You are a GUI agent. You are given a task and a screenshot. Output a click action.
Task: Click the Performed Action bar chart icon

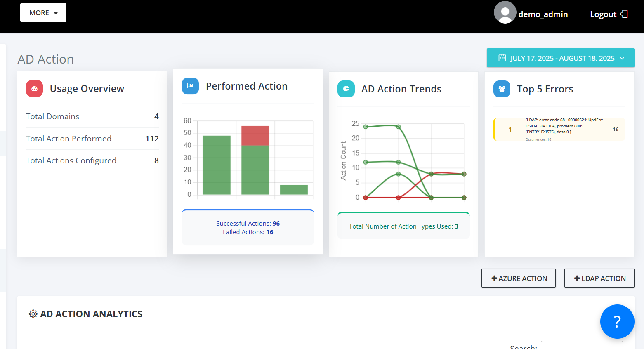(190, 86)
